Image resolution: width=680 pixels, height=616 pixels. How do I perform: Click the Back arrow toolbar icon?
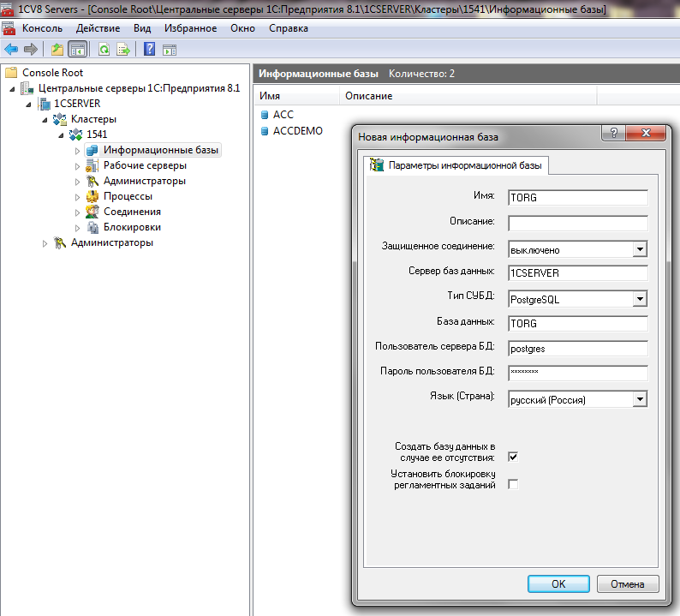click(11, 49)
